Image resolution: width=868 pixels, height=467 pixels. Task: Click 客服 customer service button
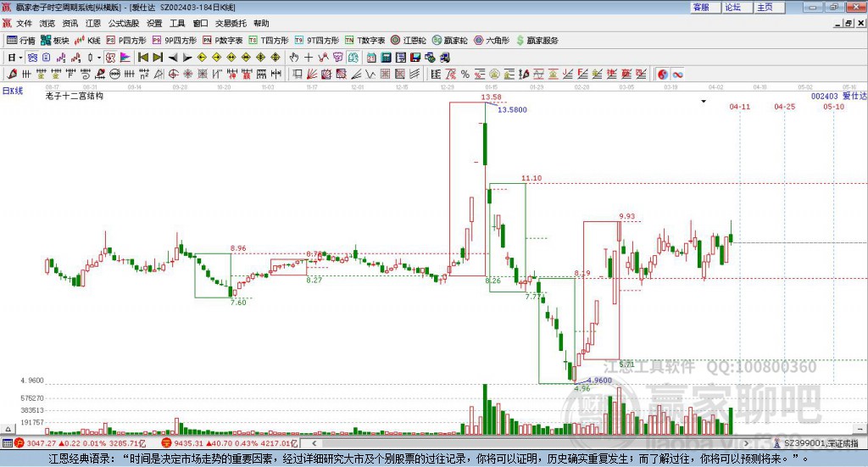click(x=704, y=7)
